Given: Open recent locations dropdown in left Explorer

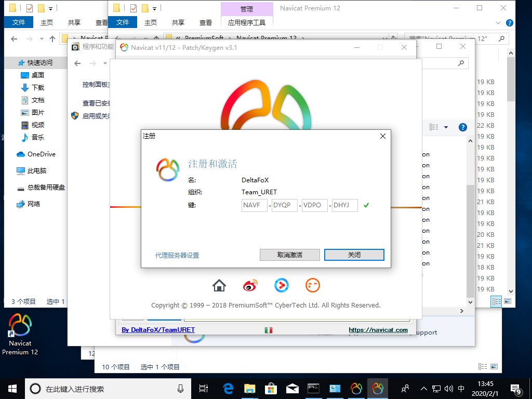Looking at the screenshot, I should [x=42, y=38].
